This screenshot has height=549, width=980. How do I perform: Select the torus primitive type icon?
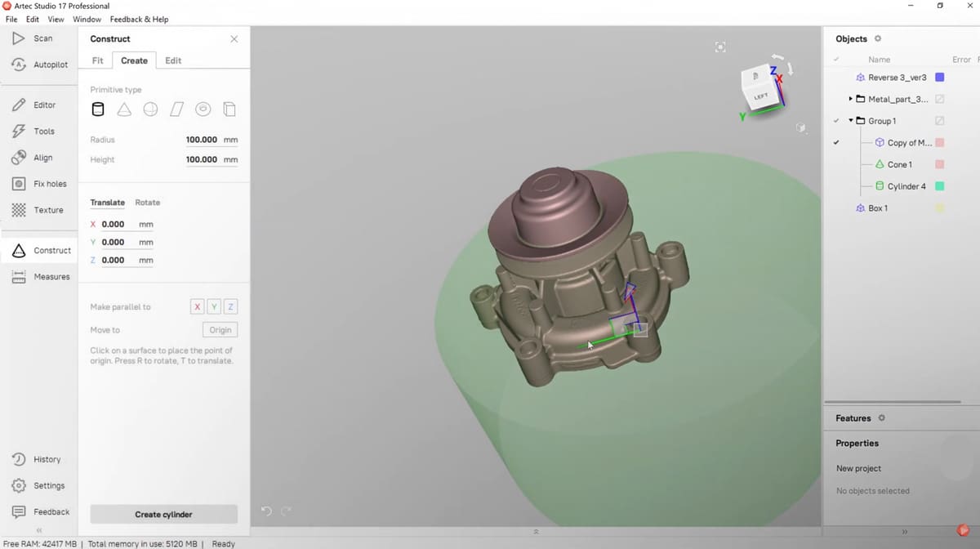(203, 109)
